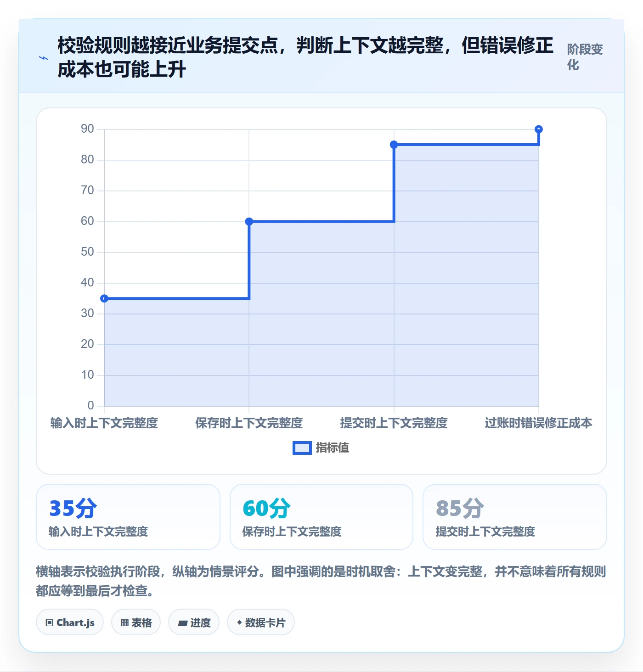Click the y-axis tick label 50
643x672 pixels.
pos(87,252)
